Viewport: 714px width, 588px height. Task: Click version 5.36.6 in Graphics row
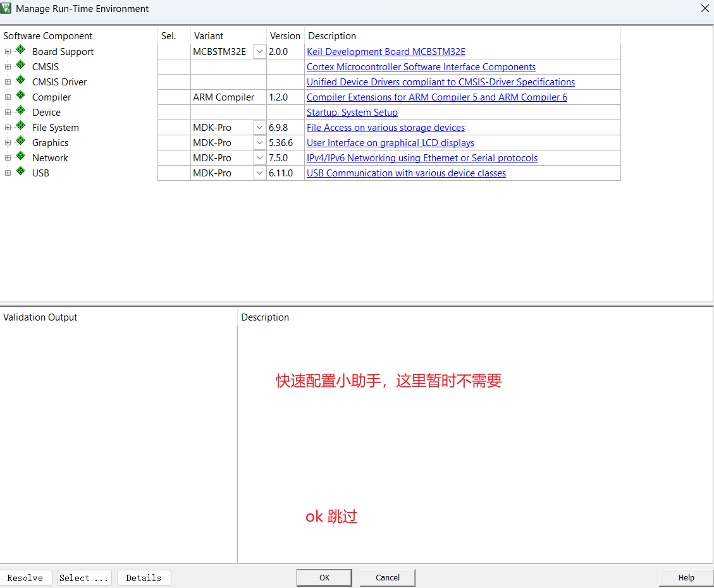281,143
